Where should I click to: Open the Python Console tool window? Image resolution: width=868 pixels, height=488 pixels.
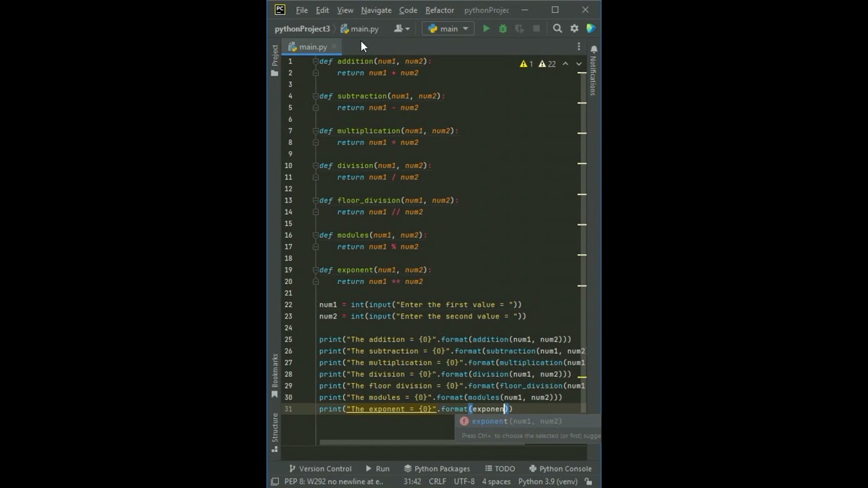pyautogui.click(x=560, y=468)
